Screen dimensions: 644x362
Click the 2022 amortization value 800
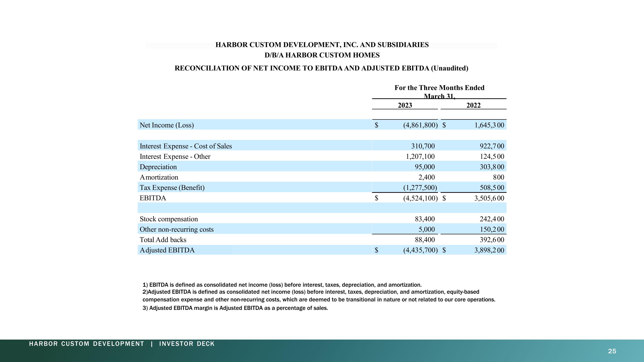(x=499, y=177)
